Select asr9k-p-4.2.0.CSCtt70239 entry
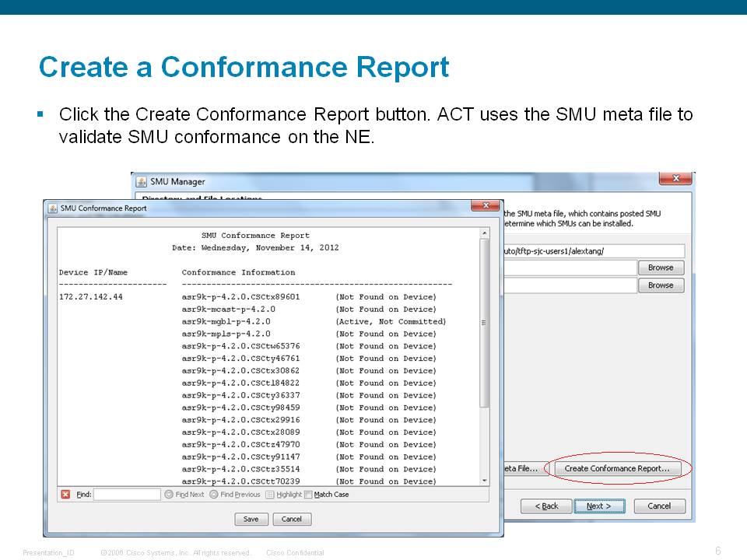747x560 pixels. point(240,481)
